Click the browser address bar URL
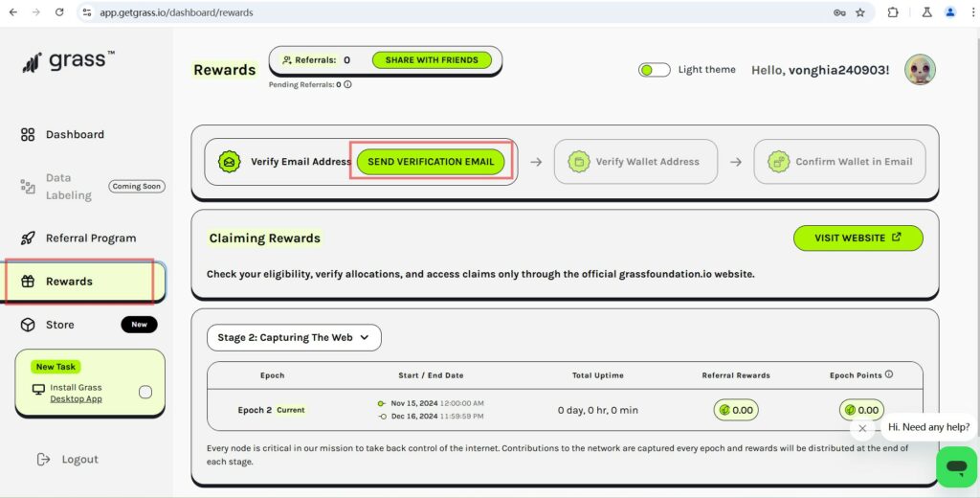Screen dimensions: 980x498 (177, 12)
